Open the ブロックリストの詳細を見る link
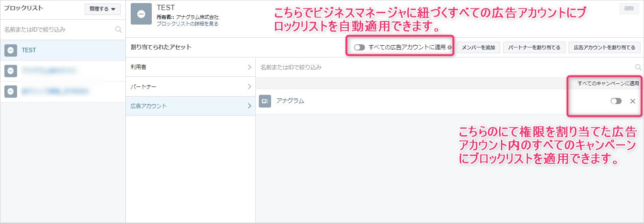Viewport: 644px width, 223px height. tap(187, 24)
